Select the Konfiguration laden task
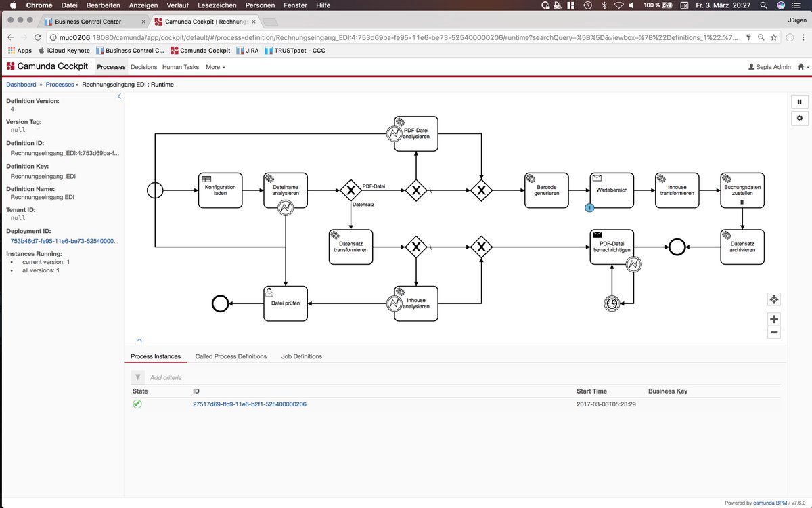 [x=220, y=190]
